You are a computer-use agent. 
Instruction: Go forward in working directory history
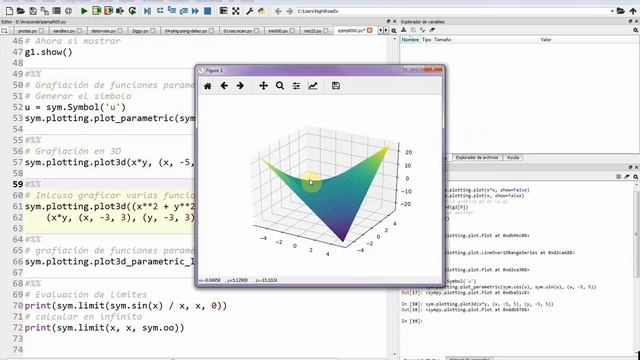click(289, 11)
